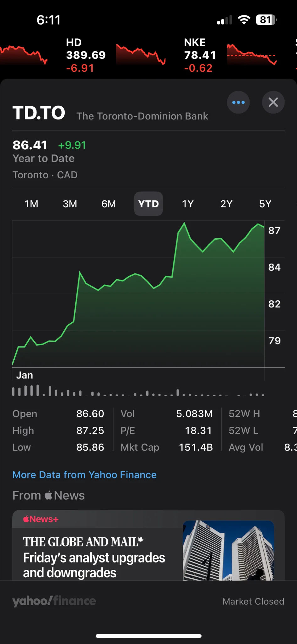The image size is (297, 644).
Task: Close the TD.TO stock detail sheet
Action: (273, 102)
